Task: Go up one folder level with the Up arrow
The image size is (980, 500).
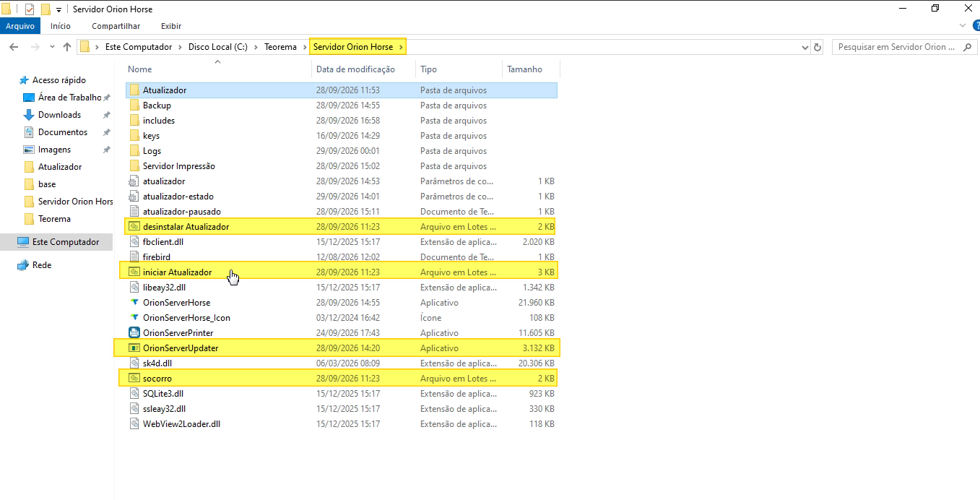Action: (x=67, y=47)
